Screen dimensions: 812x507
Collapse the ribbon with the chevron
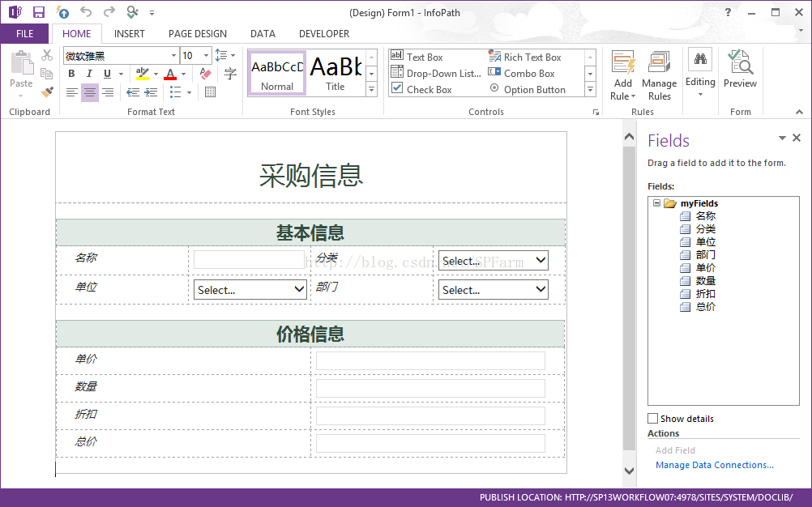coord(800,112)
